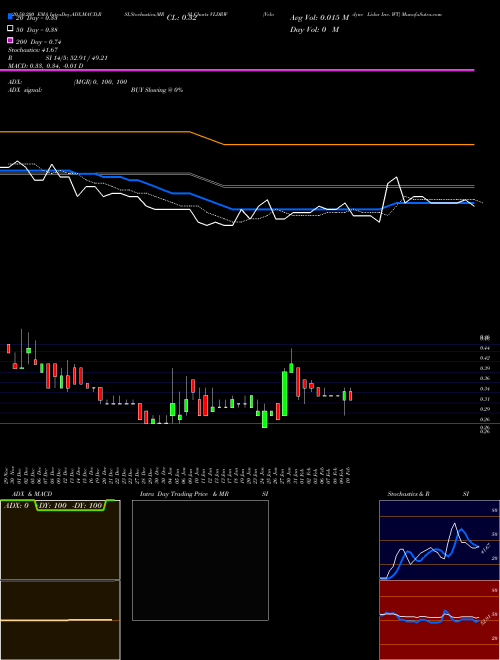Click the blue Stochastics chart panel
This screenshot has height=660, width=500.
[x=439, y=540]
